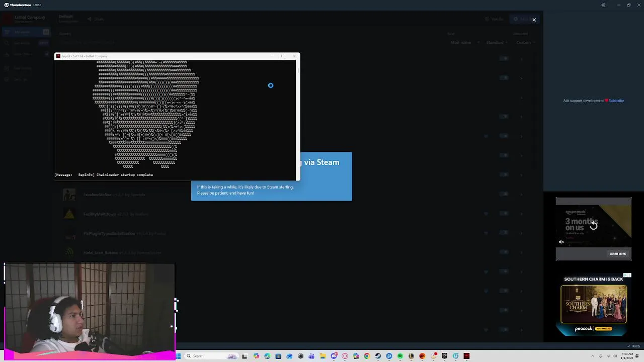The width and height of the screenshot is (644, 362).
Task: Open Discord from the taskbar
Action: [x=334, y=356]
